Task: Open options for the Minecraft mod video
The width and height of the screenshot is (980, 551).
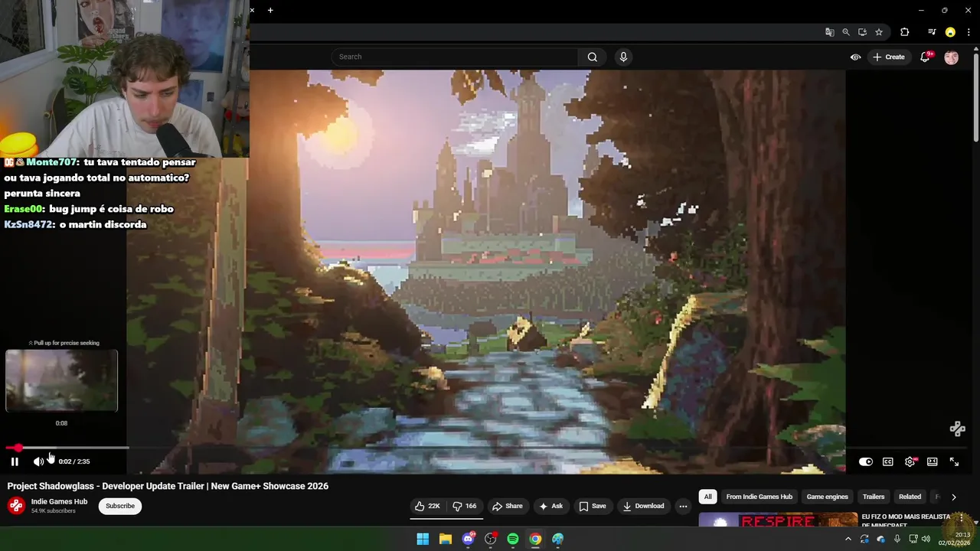Action: click(960, 518)
